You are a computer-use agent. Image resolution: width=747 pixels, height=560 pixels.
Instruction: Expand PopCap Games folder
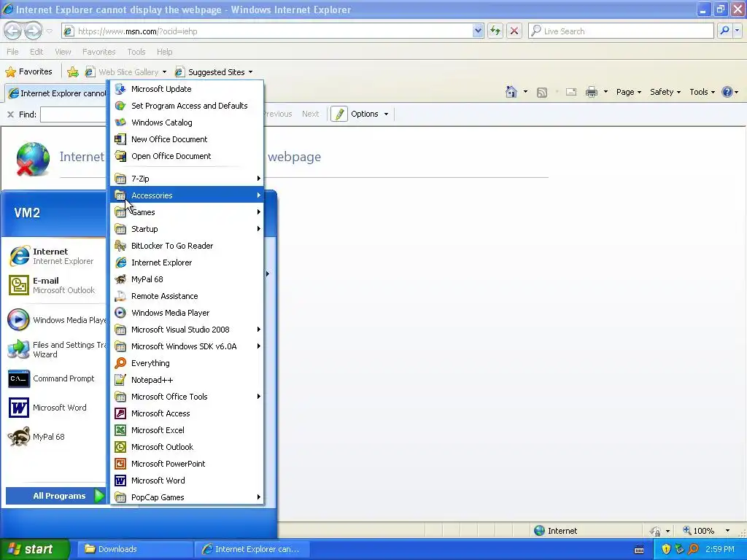187,497
